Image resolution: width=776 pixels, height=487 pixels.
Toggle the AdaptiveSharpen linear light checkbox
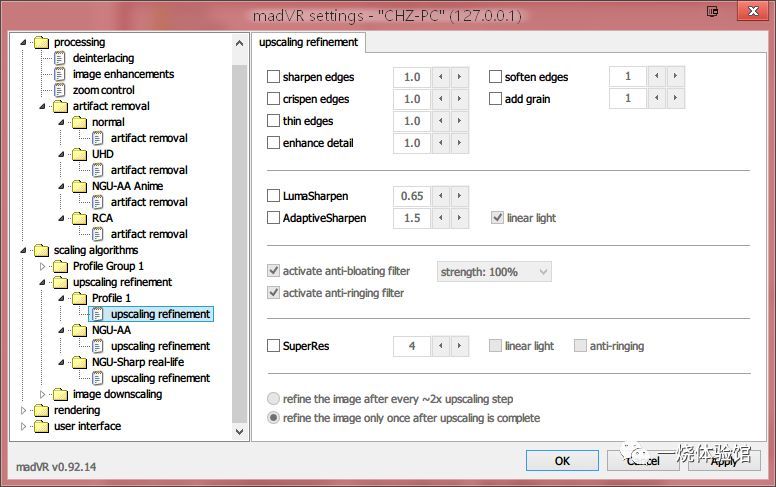tap(497, 218)
